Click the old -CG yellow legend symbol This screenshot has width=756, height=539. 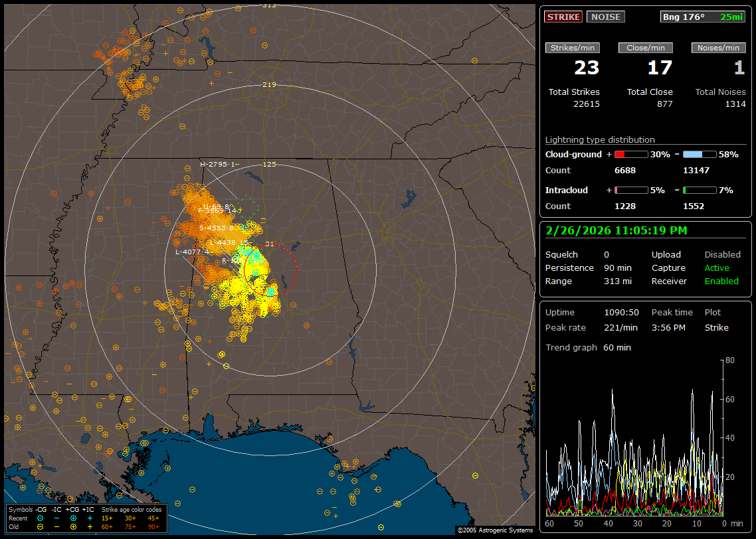[41, 526]
